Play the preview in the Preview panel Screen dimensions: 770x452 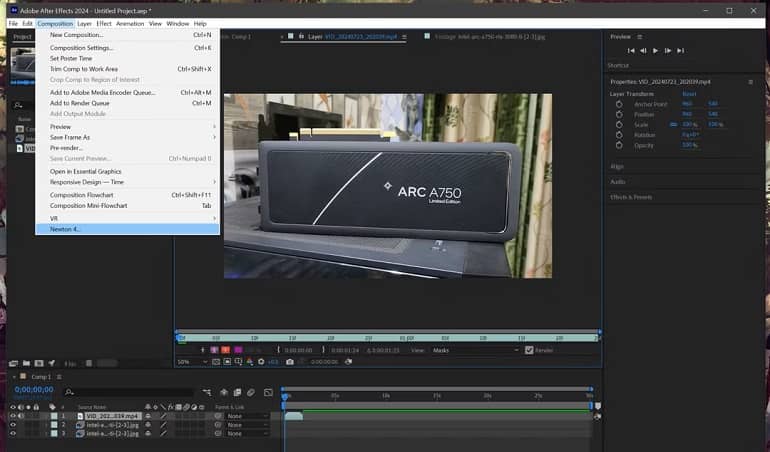pos(655,51)
